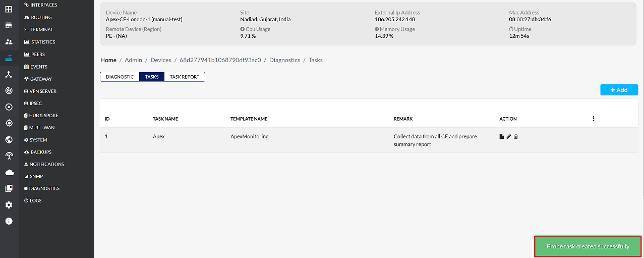
Task: Select the Tasks tab
Action: click(x=152, y=77)
